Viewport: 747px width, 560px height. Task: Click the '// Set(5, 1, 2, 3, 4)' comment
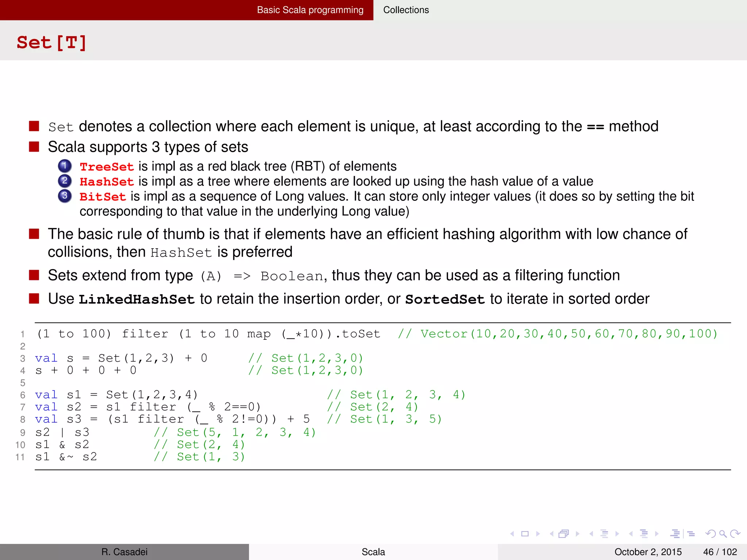(x=235, y=432)
